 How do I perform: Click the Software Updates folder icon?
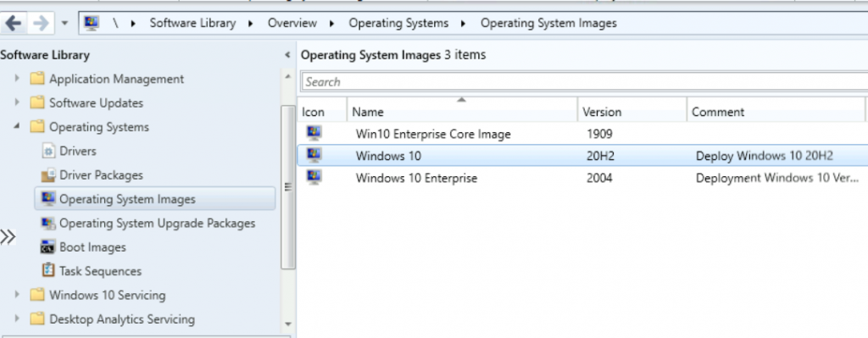pos(37,103)
